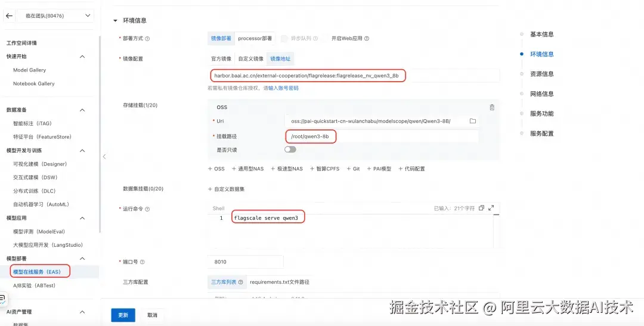Screen dimensions: 644x326
Task: Click the 取消 button
Action: pyautogui.click(x=152, y=315)
